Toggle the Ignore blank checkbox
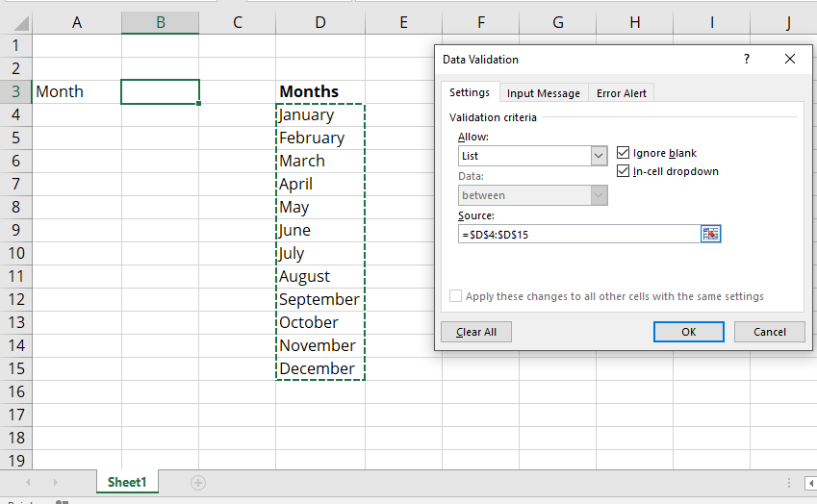Viewport: 817px width, 504px height. (x=624, y=153)
